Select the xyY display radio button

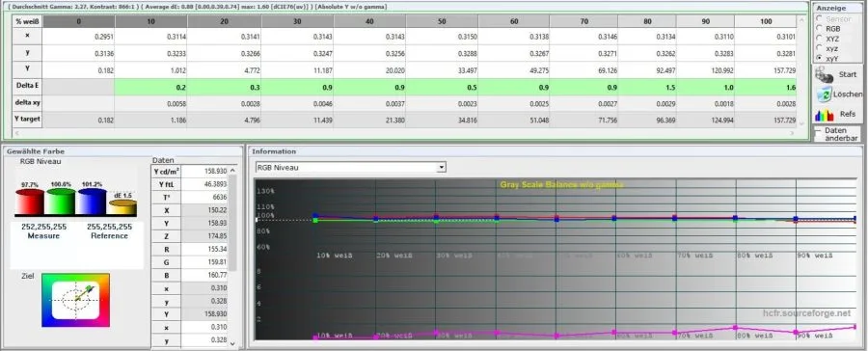tap(819, 58)
